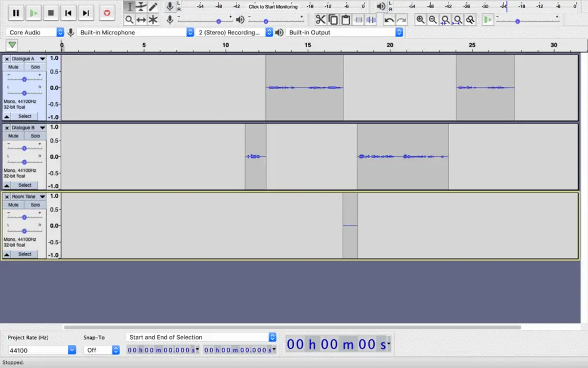This screenshot has width=588, height=368.
Task: Fit project to width icon
Action: tap(458, 20)
